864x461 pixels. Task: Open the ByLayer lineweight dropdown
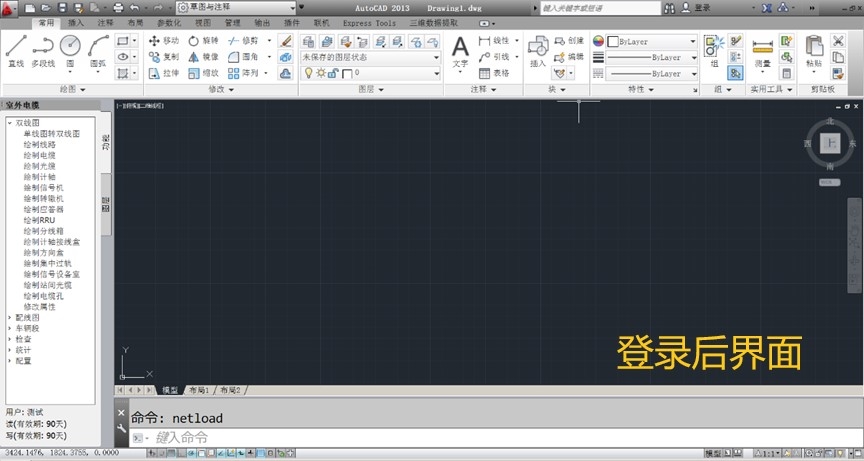652,57
